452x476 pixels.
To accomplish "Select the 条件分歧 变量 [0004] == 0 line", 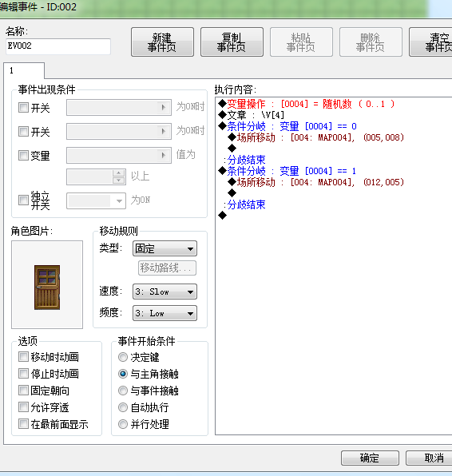I will [x=287, y=126].
